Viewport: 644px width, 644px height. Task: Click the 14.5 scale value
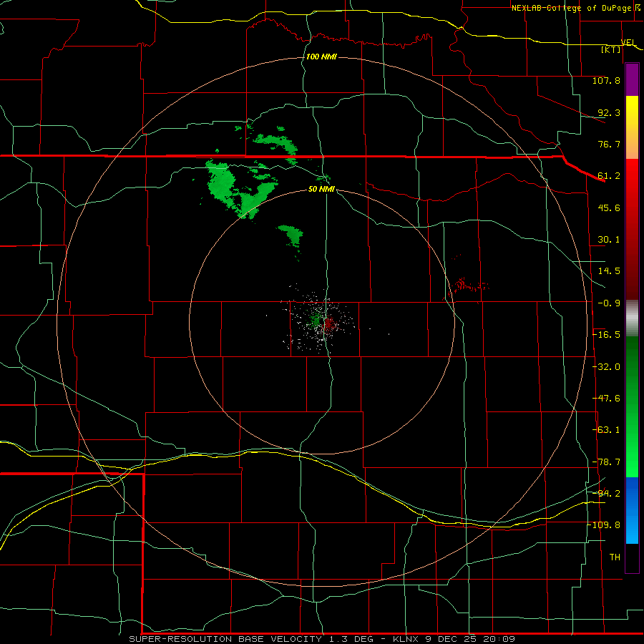point(609,271)
